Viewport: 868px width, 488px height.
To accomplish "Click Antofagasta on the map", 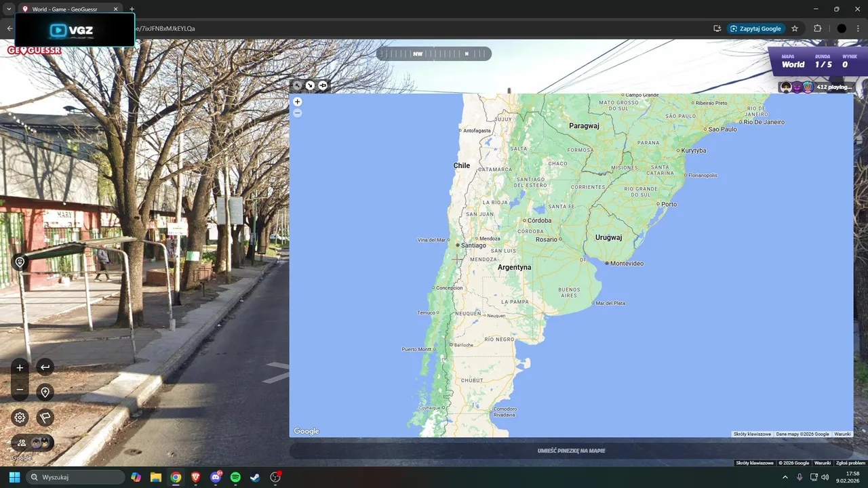I will tap(460, 130).
